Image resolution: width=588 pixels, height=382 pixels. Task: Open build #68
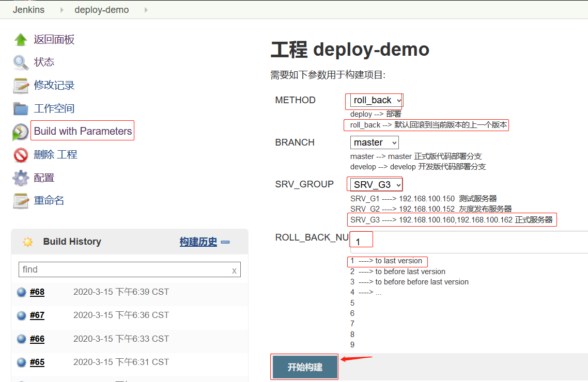(37, 292)
